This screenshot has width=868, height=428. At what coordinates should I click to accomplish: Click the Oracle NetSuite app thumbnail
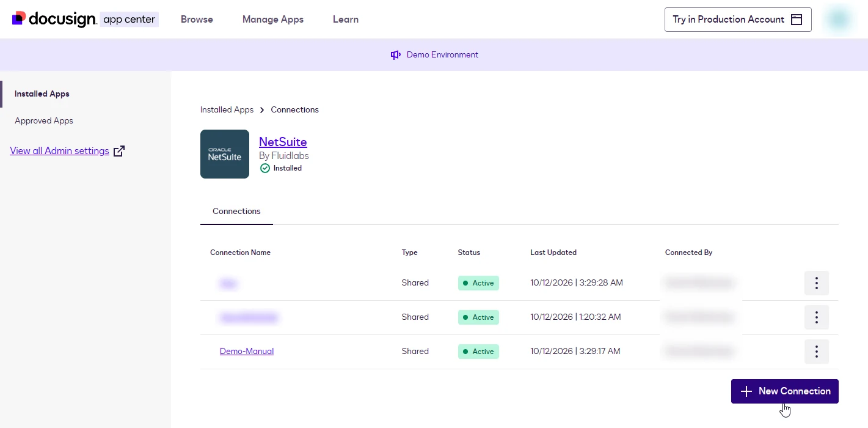click(x=225, y=154)
